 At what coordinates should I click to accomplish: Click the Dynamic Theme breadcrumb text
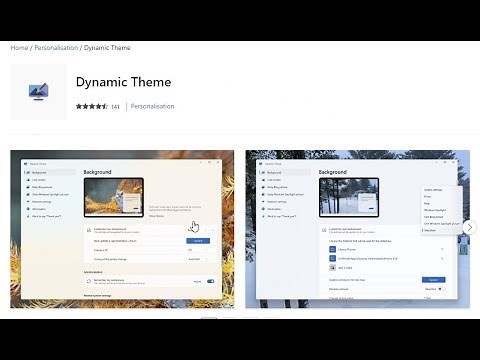107,48
